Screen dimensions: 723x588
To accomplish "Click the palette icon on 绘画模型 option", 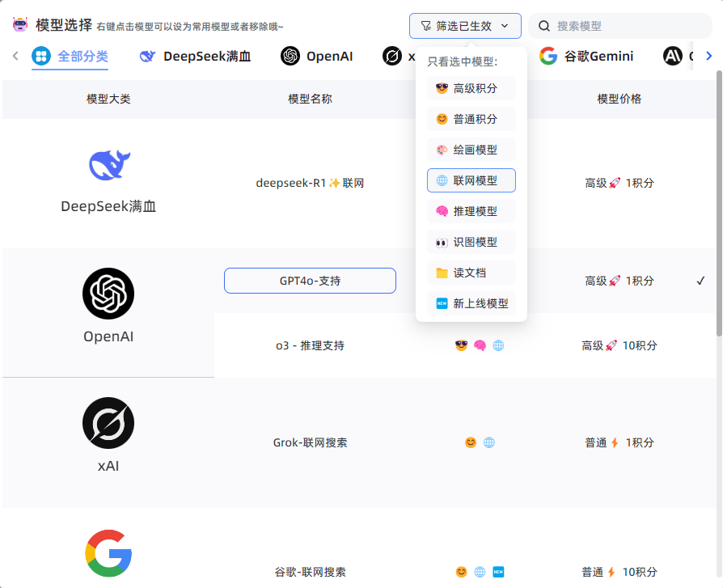I will pyautogui.click(x=442, y=150).
